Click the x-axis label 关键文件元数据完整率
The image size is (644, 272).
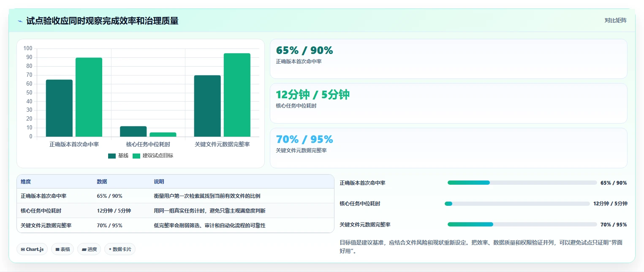222,144
